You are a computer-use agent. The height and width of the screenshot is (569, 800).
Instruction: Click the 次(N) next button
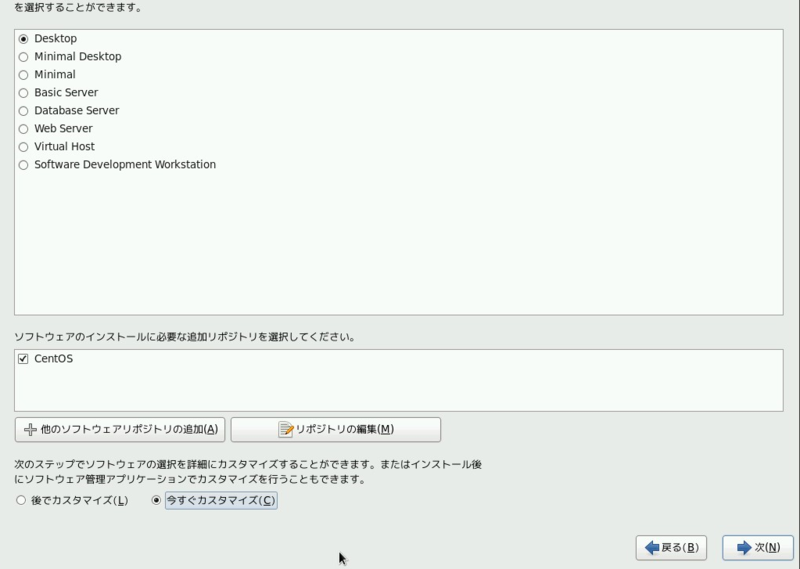(x=758, y=548)
